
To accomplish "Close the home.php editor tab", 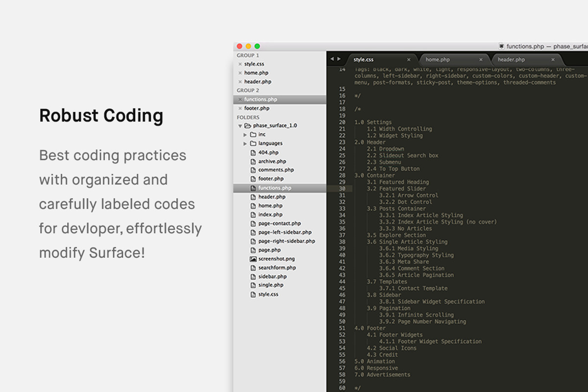I will point(481,60).
